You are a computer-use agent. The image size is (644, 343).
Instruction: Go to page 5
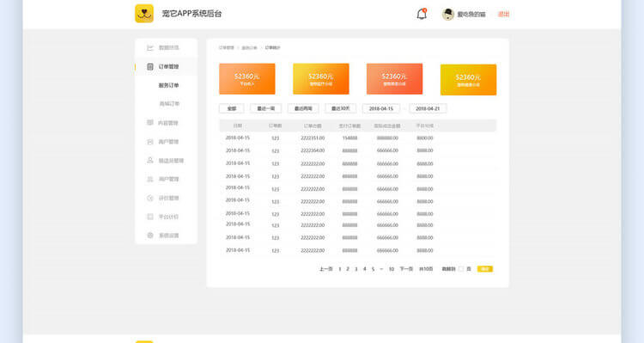[x=373, y=269]
